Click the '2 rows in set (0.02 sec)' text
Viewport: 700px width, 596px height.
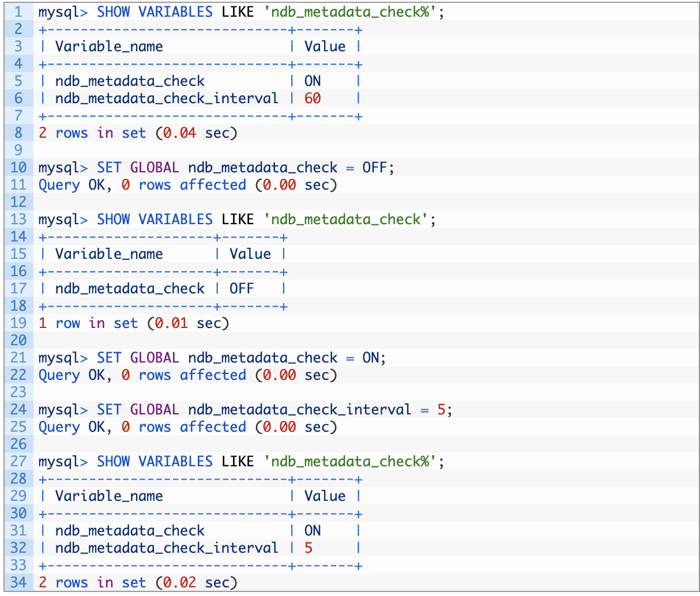138,583
